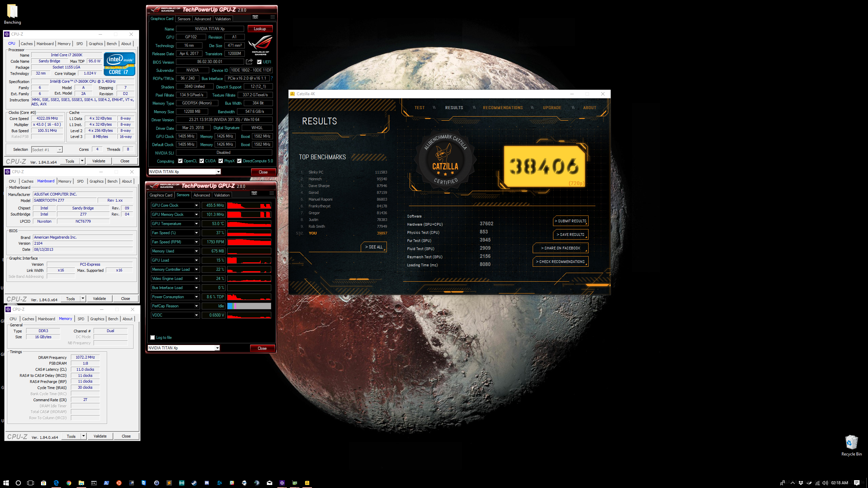The image size is (868, 488).
Task: Open Advanced tab in GPU-Z Graphics Card window
Action: coord(203,19)
